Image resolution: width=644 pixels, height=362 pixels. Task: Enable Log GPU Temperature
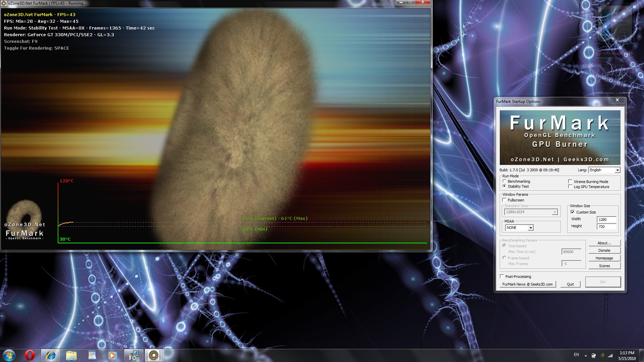click(x=570, y=187)
